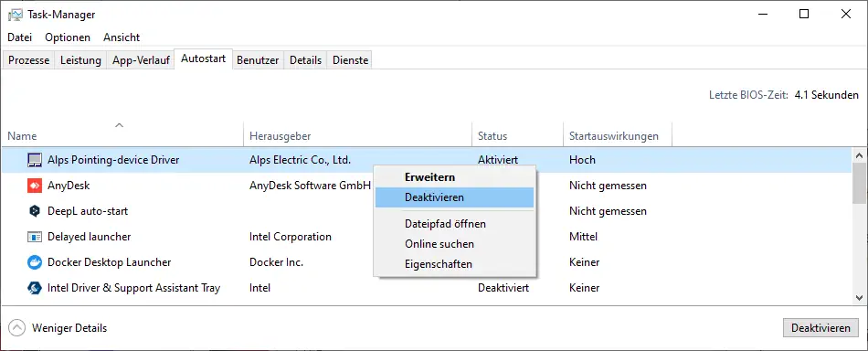The width and height of the screenshot is (868, 351).
Task: Switch to the Benutzer tab
Action: coord(258,60)
